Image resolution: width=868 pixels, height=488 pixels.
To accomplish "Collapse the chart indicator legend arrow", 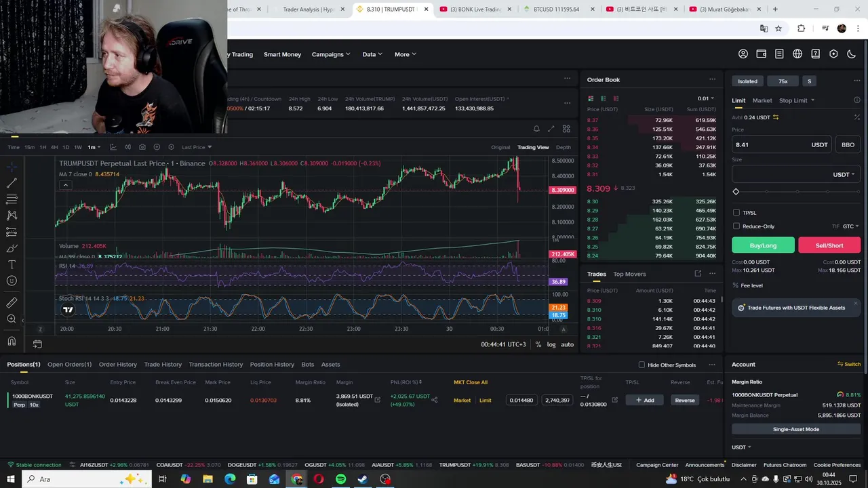I will 65,185.
